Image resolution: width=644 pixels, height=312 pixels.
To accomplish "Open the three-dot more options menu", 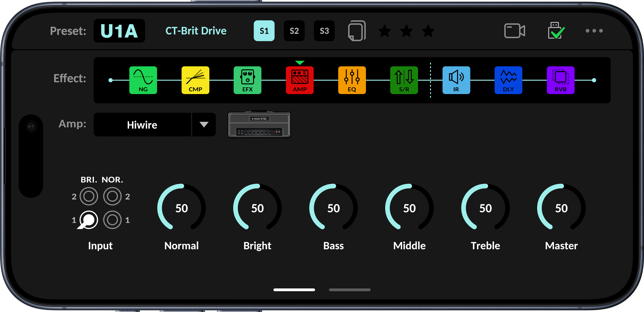I will (x=594, y=31).
